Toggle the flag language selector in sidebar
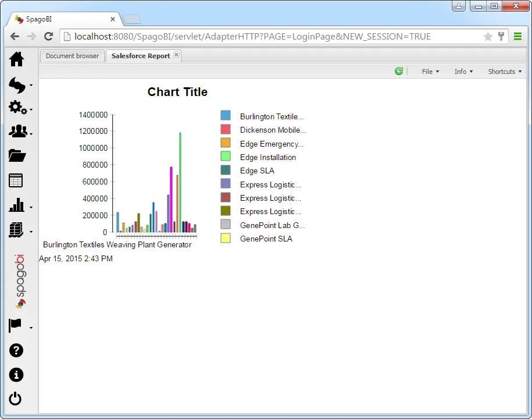 (15, 325)
